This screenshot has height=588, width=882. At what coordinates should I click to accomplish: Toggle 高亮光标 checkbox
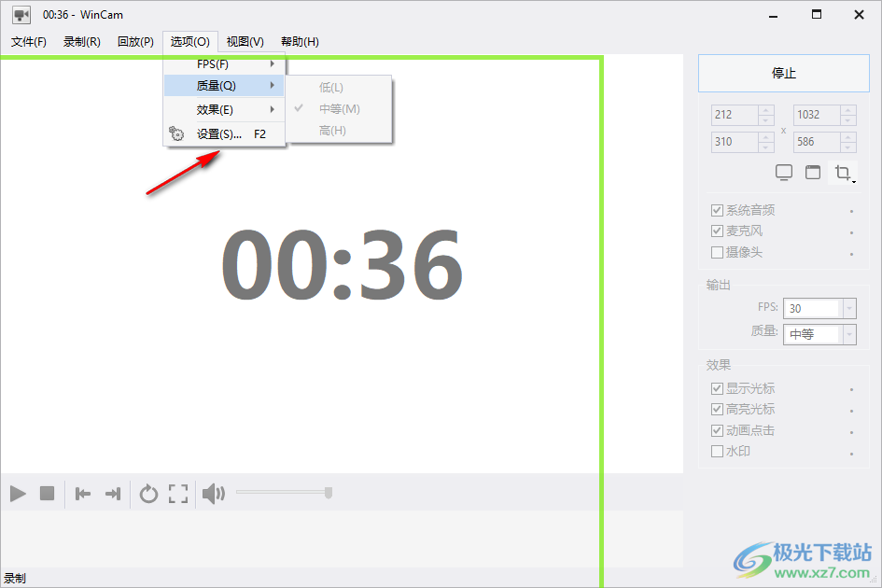point(717,409)
